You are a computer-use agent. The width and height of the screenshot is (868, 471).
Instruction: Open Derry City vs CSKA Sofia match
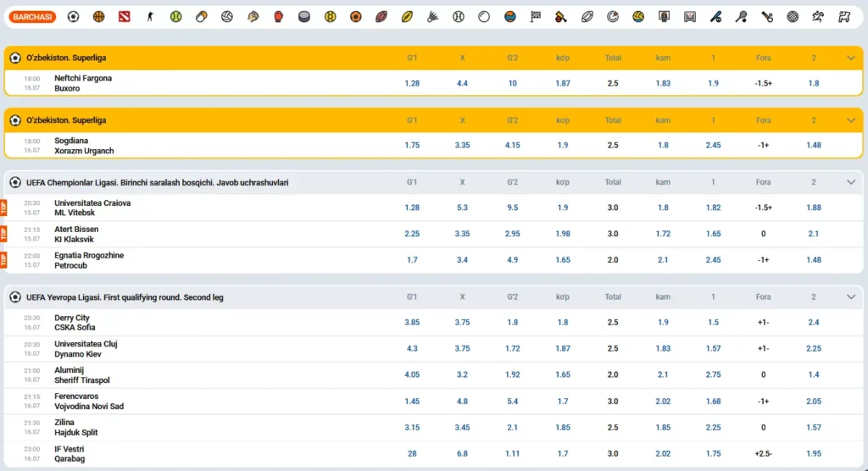pos(75,323)
